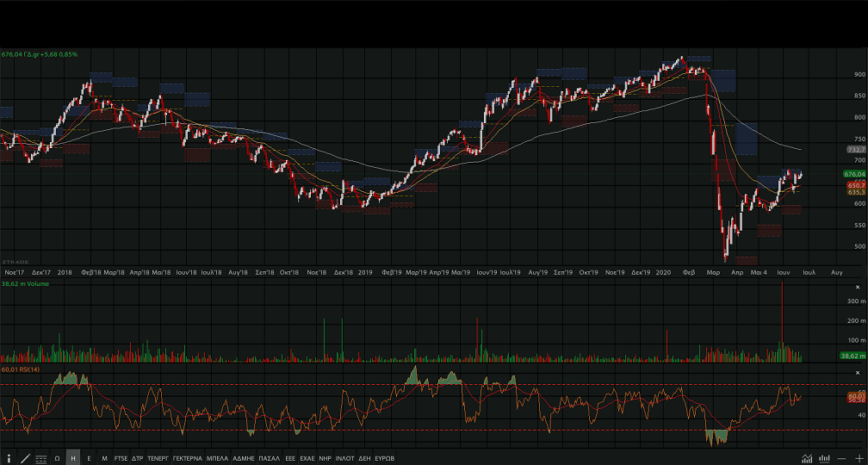Viewport: 868px width, 465px height.
Task: Switch to the E weekly timeframe
Action: pyautogui.click(x=89, y=458)
